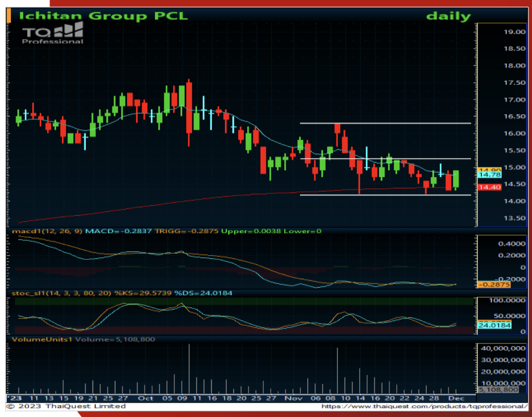Screen dimensions: 532x417
Task: Click the "15.00" price axis label
Action: 514,167
